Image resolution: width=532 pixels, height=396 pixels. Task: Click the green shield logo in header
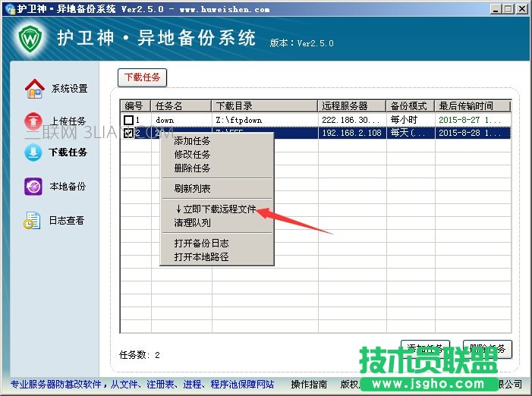[x=28, y=36]
